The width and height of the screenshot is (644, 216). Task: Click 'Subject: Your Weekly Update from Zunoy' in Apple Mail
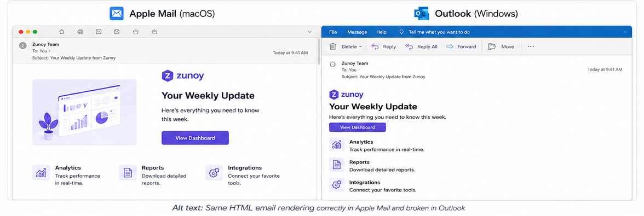tap(74, 58)
